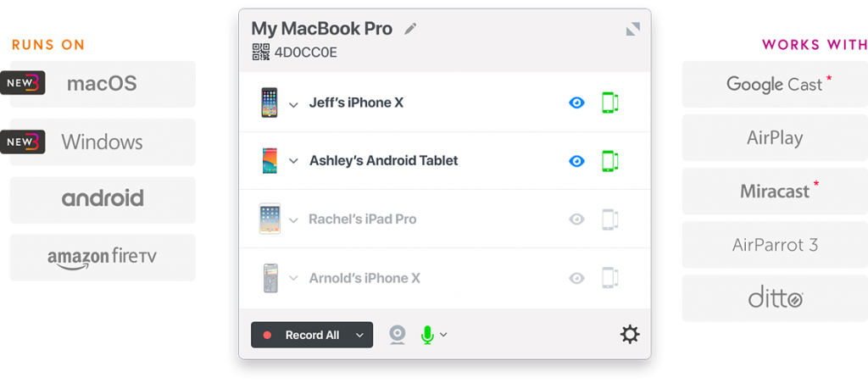Open the Record All dropdown arrow
This screenshot has width=868, height=383.
click(359, 336)
